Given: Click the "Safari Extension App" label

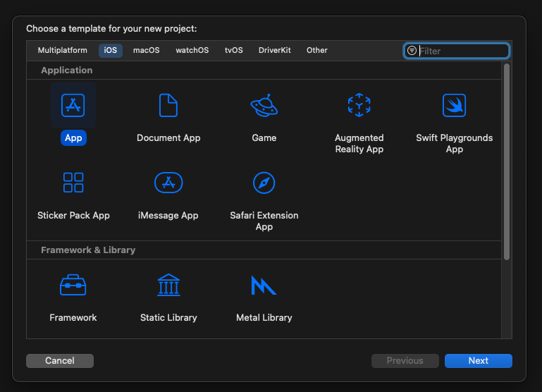Looking at the screenshot, I should click(264, 221).
